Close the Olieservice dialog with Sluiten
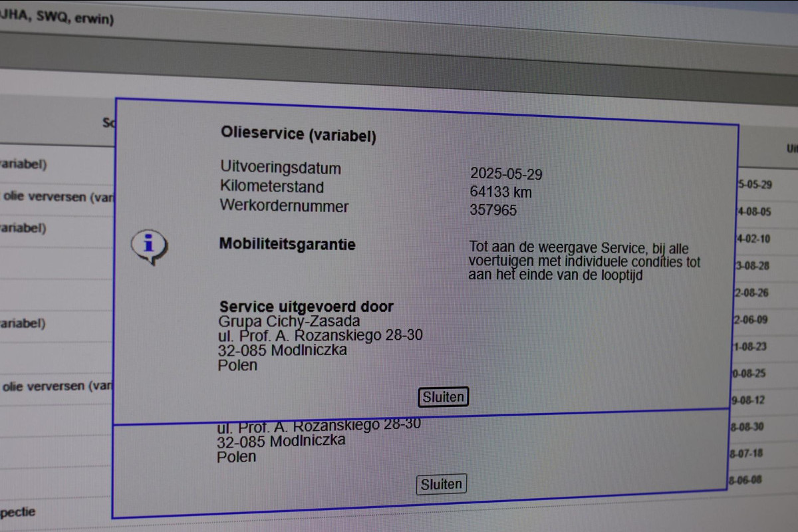The image size is (798, 532). (x=444, y=397)
